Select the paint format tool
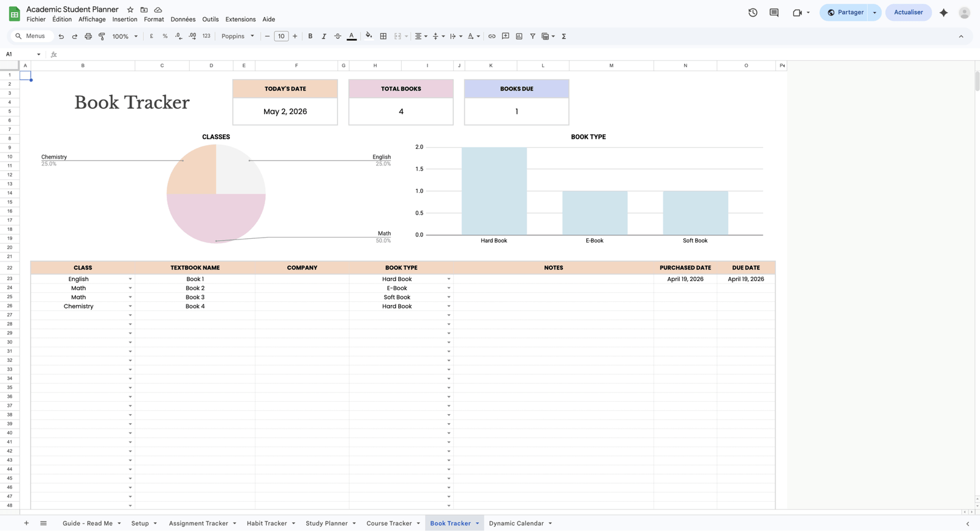The width and height of the screenshot is (980, 531). coord(102,37)
